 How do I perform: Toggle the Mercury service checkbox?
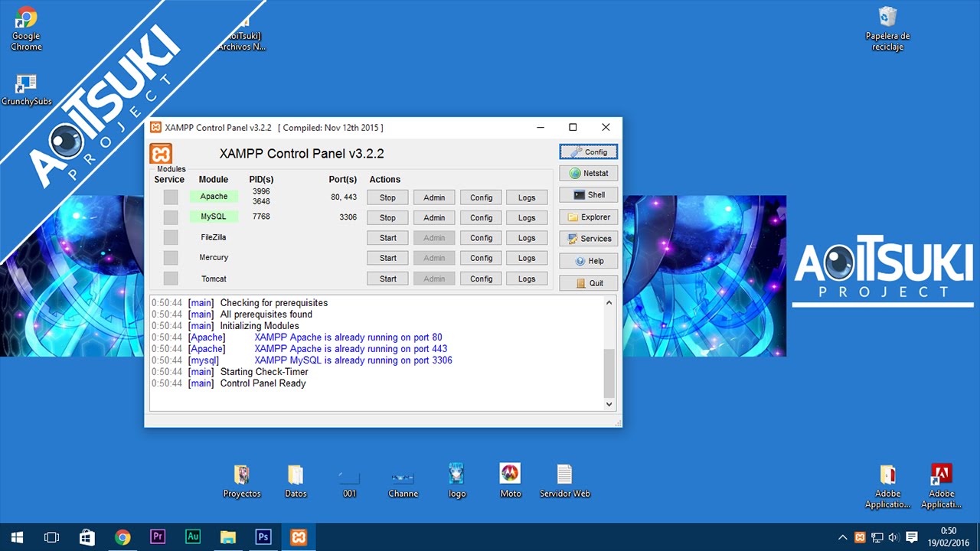click(x=171, y=258)
